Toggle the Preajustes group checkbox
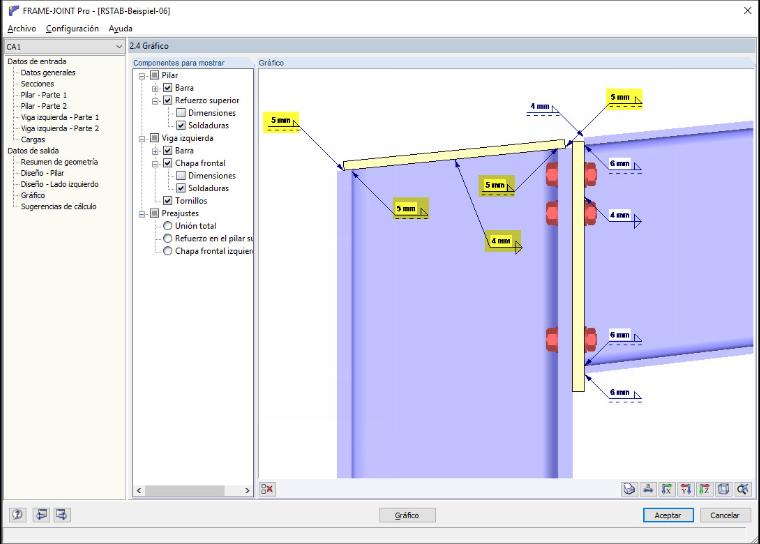The image size is (760, 544). click(155, 213)
